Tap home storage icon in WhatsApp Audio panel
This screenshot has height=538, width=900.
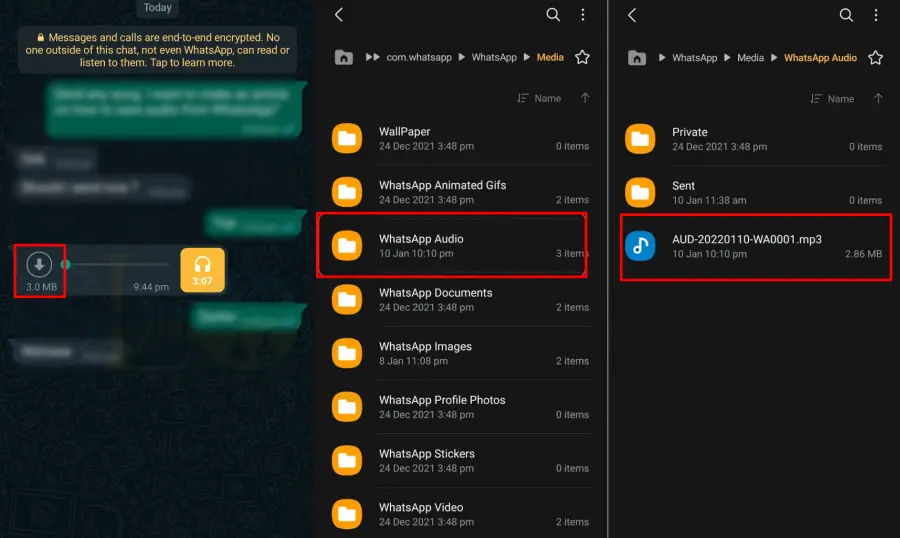tap(637, 58)
